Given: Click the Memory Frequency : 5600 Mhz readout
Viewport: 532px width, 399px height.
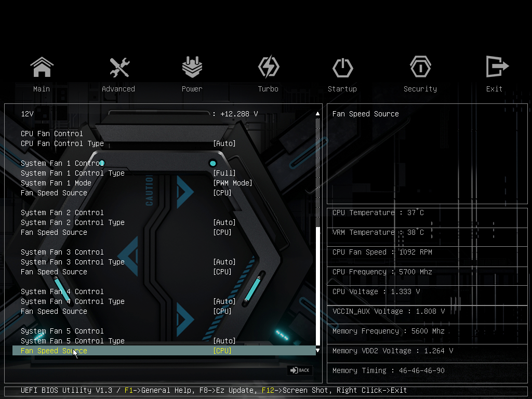Looking at the screenshot, I should pyautogui.click(x=389, y=331).
